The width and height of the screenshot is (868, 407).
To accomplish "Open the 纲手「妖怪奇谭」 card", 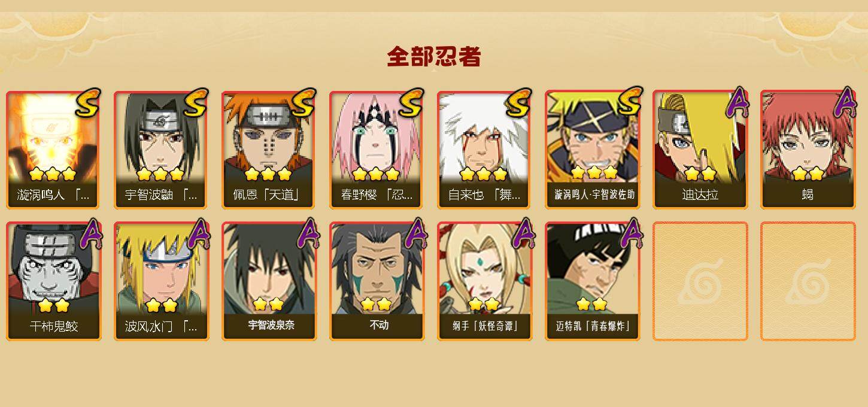I will point(484,281).
